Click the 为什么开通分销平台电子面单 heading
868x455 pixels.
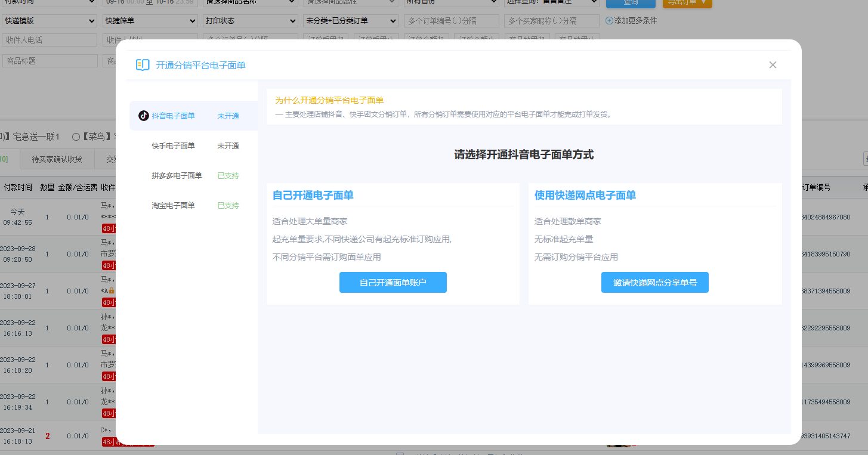click(329, 100)
